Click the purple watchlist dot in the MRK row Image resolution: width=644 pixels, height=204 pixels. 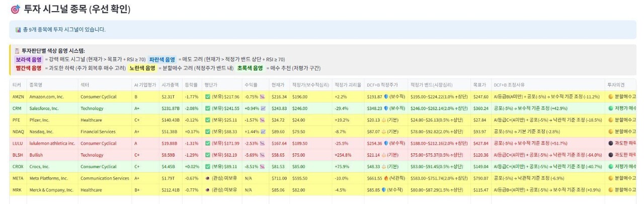point(207,190)
